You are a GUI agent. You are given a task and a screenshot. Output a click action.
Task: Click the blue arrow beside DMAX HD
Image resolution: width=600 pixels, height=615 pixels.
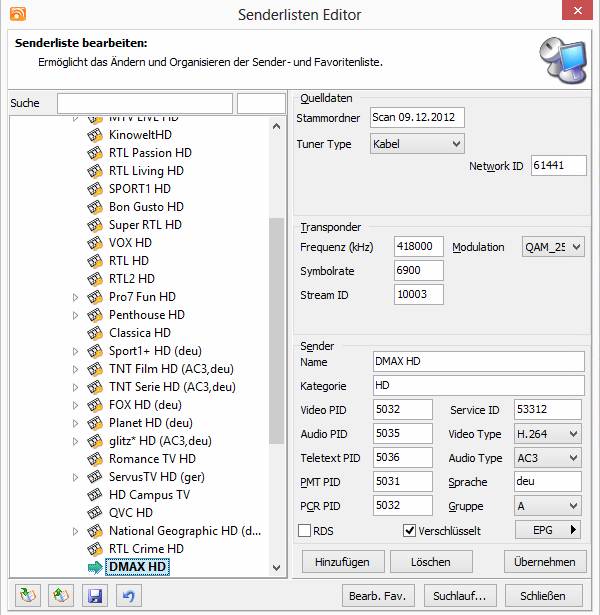click(96, 568)
